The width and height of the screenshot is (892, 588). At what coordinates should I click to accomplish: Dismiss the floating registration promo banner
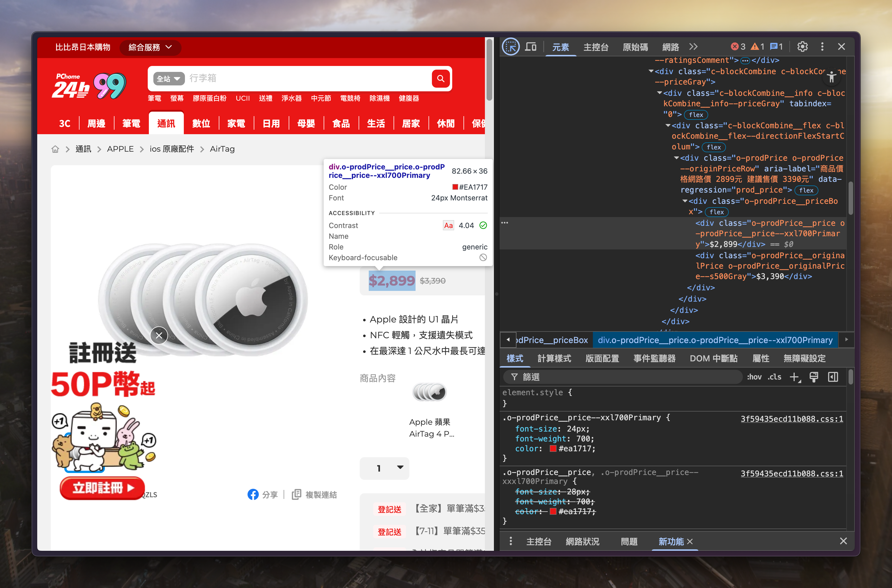pyautogui.click(x=159, y=335)
